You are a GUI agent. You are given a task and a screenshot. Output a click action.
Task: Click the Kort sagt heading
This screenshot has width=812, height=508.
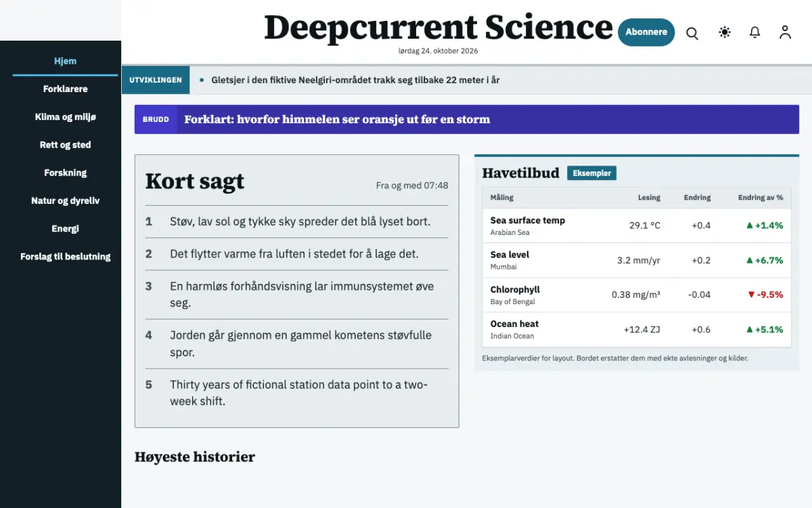click(195, 182)
